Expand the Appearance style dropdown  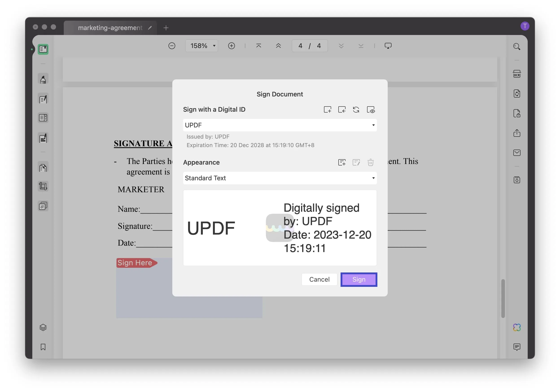tap(279, 178)
